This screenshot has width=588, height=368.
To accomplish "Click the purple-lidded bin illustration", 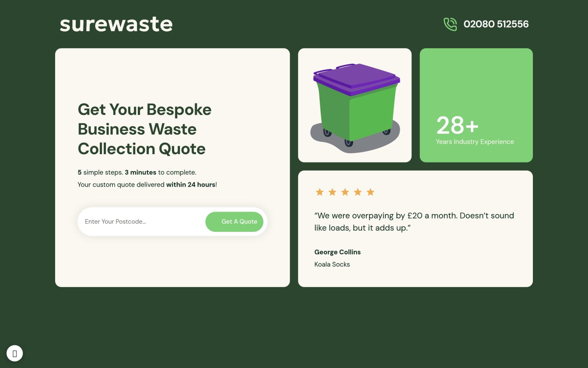I will tap(355, 108).
